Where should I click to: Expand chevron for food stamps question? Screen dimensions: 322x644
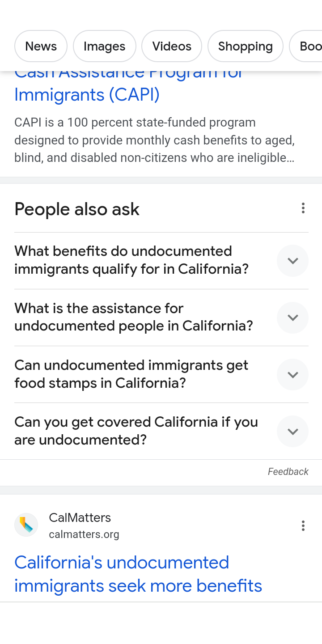(x=292, y=375)
